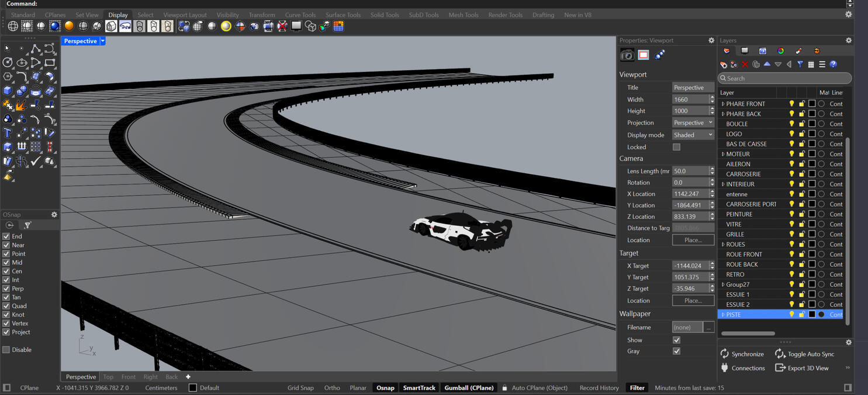The height and width of the screenshot is (395, 868).
Task: Open the Layers panel help icon
Action: pyautogui.click(x=833, y=65)
